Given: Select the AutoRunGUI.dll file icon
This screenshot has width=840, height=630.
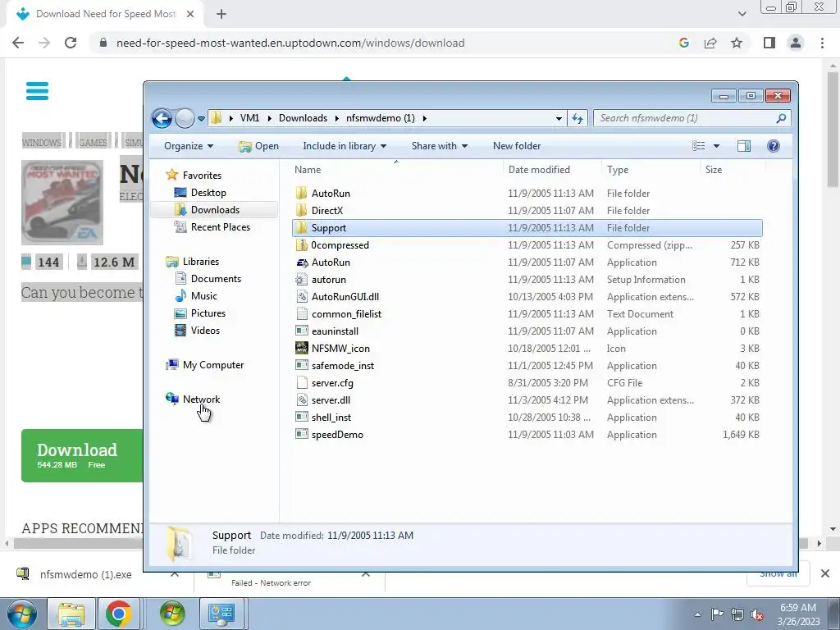Looking at the screenshot, I should point(302,297).
